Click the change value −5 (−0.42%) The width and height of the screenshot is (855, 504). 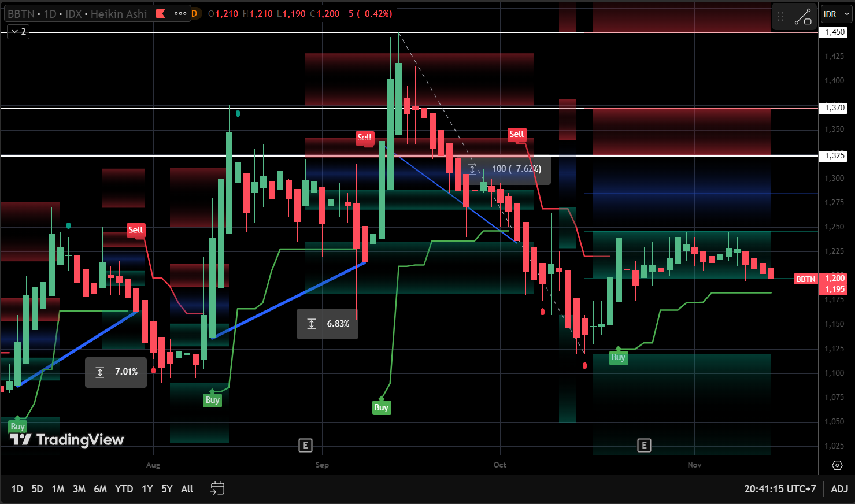(x=368, y=14)
